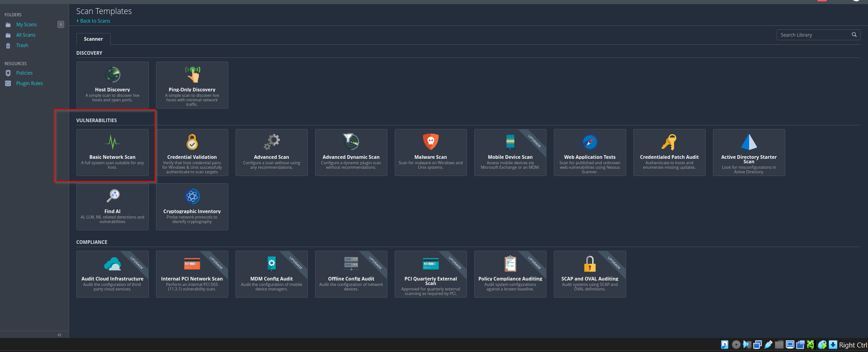Select the Advanced Scan gears icon
The height and width of the screenshot is (352, 868).
click(272, 142)
